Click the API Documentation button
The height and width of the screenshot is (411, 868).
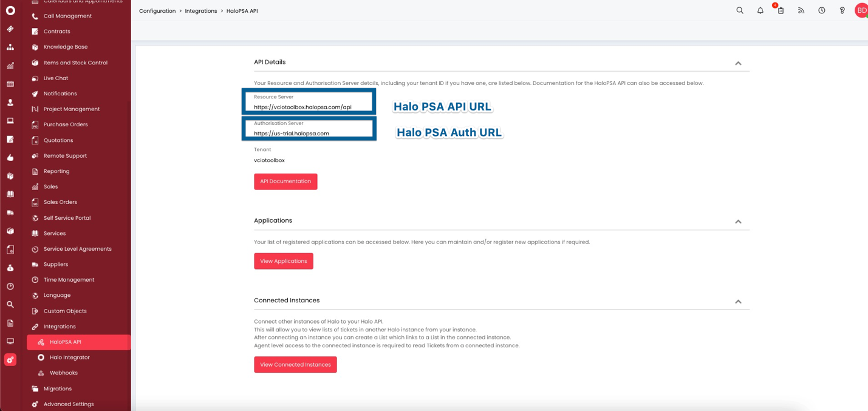tap(285, 182)
